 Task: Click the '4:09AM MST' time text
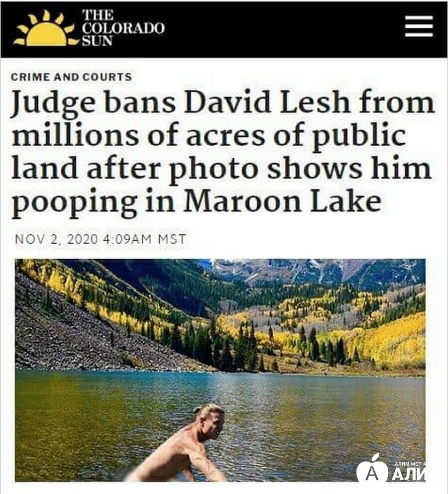pyautogui.click(x=145, y=239)
